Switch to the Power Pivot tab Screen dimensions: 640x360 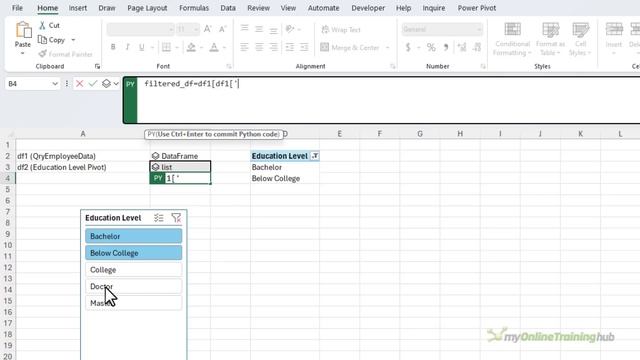pyautogui.click(x=476, y=8)
